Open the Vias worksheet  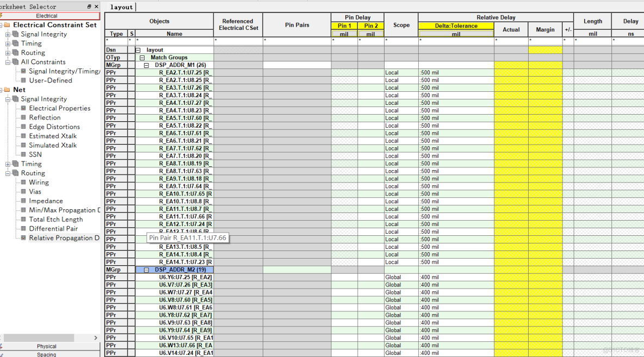35,192
